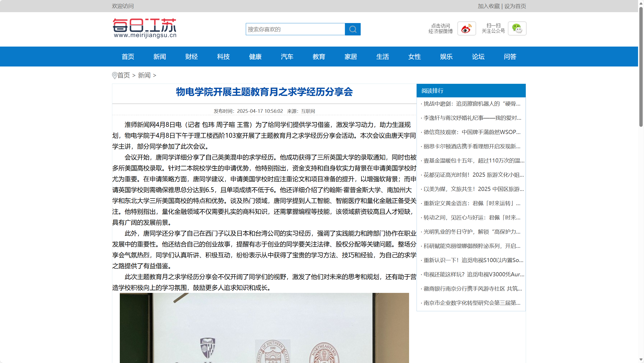
Task: Open the 财经 section in the navbar
Action: (191, 57)
